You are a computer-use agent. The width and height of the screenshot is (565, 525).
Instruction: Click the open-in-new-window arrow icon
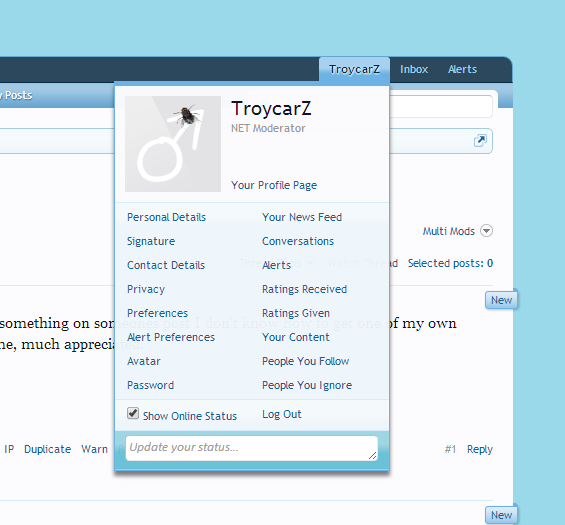[x=480, y=140]
